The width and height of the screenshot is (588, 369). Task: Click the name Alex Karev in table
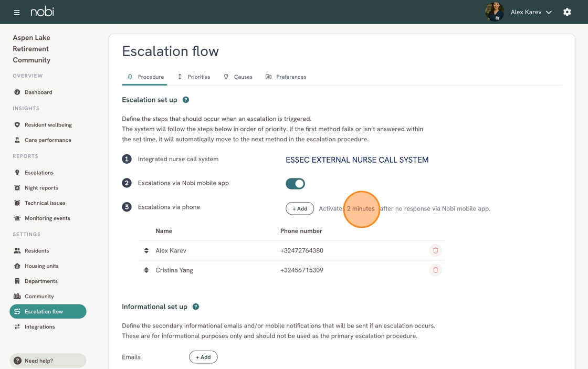pos(171,250)
